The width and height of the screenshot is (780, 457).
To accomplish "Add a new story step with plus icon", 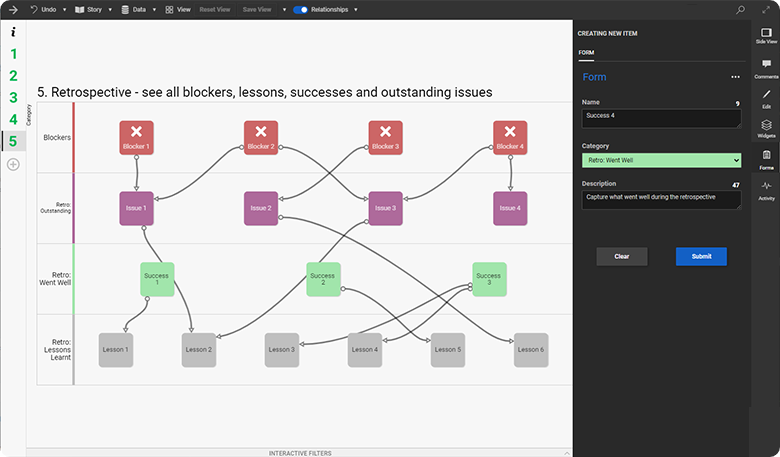I will (x=13, y=164).
